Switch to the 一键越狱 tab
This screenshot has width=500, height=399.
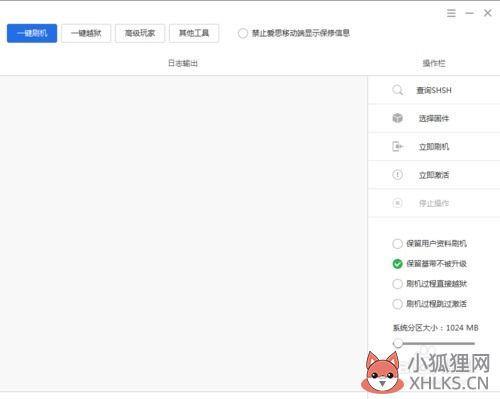pos(86,33)
